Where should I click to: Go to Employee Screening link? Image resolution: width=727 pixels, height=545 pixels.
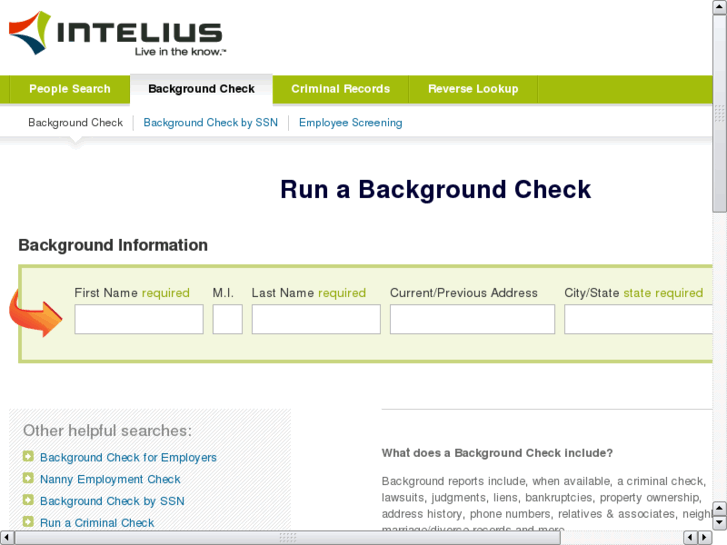(351, 122)
